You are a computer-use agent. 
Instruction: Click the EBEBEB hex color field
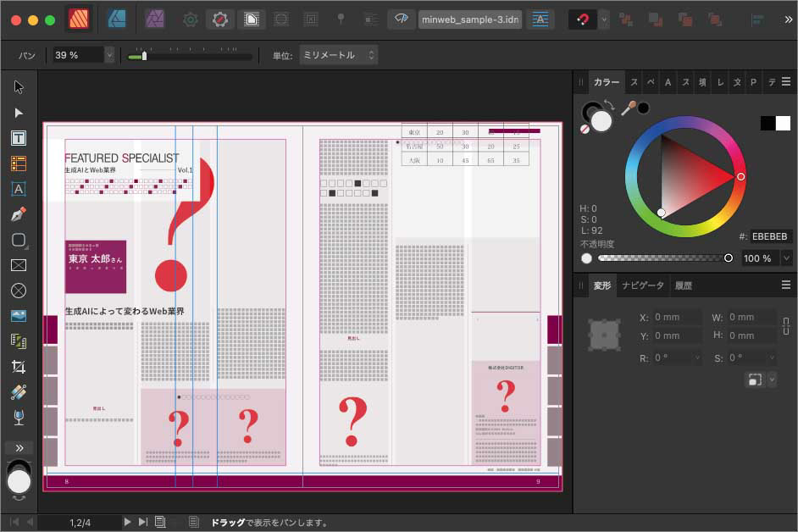(769, 236)
